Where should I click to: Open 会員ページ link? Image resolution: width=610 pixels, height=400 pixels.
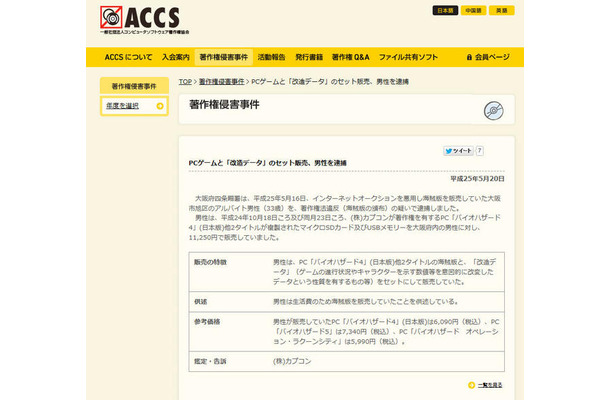pyautogui.click(x=492, y=57)
